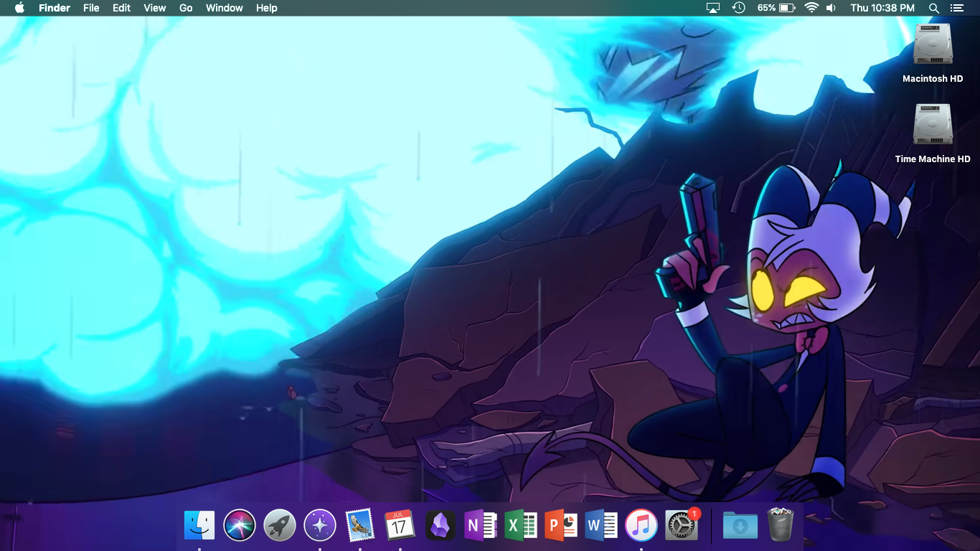Open Microsoft PowerPoint in the Dock
The height and width of the screenshot is (551, 980).
coord(561,526)
